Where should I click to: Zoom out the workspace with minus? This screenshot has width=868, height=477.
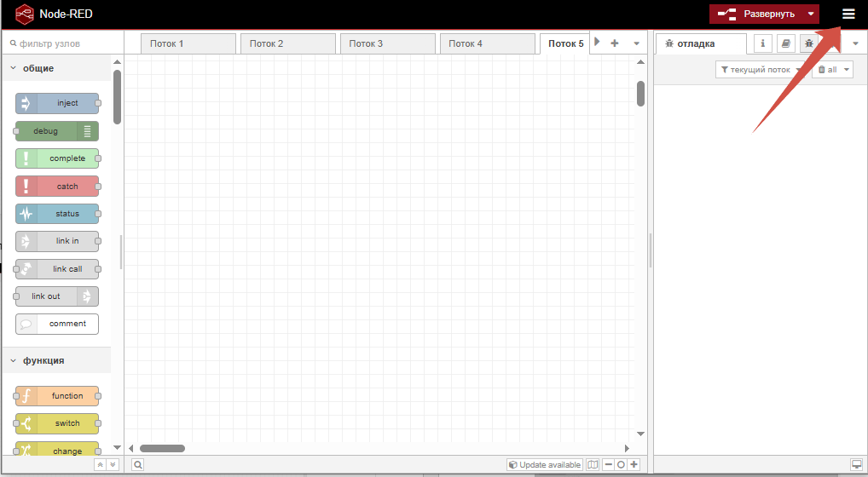[x=608, y=465]
